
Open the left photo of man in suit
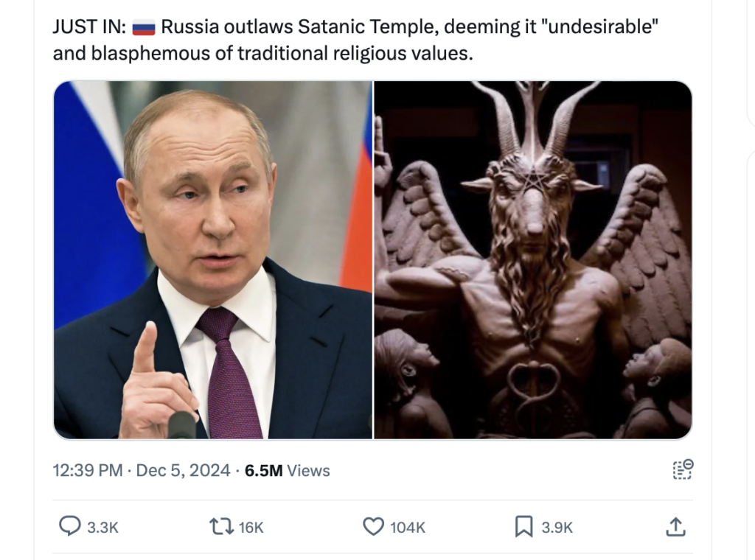213,260
